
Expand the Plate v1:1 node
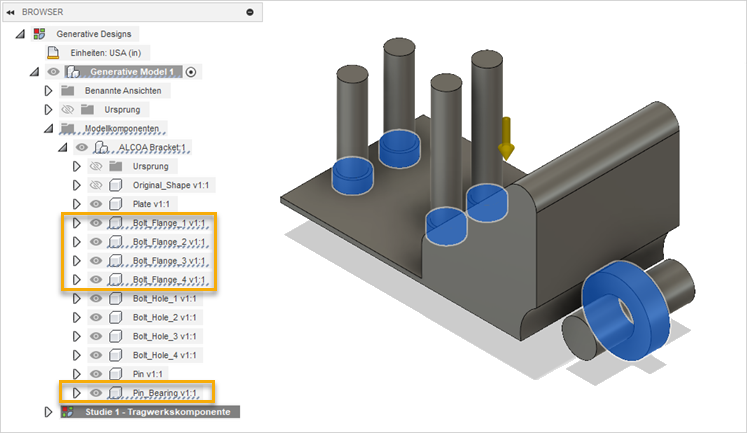(77, 204)
